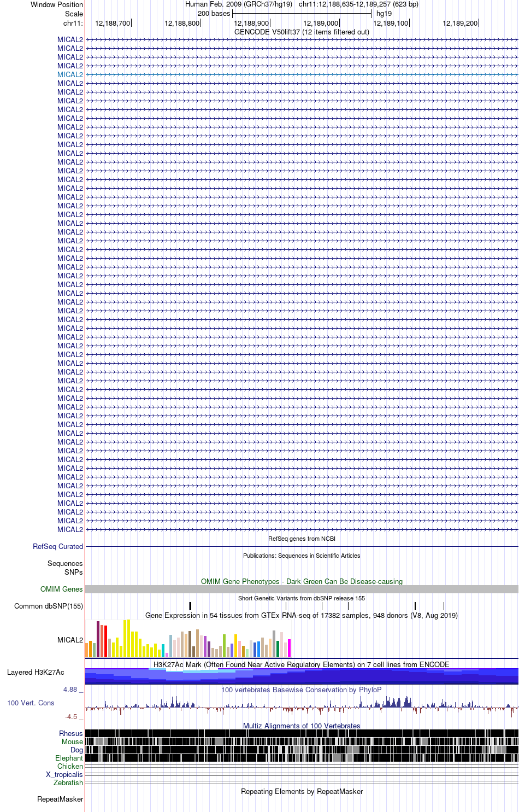The width and height of the screenshot is (519, 812).
Task: Click the -4.5 PhyloP lower scale value
Action: click(x=71, y=716)
